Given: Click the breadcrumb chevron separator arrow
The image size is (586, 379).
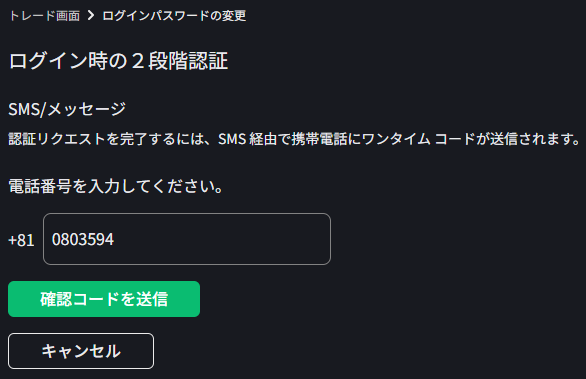Looking at the screenshot, I should 91,15.
